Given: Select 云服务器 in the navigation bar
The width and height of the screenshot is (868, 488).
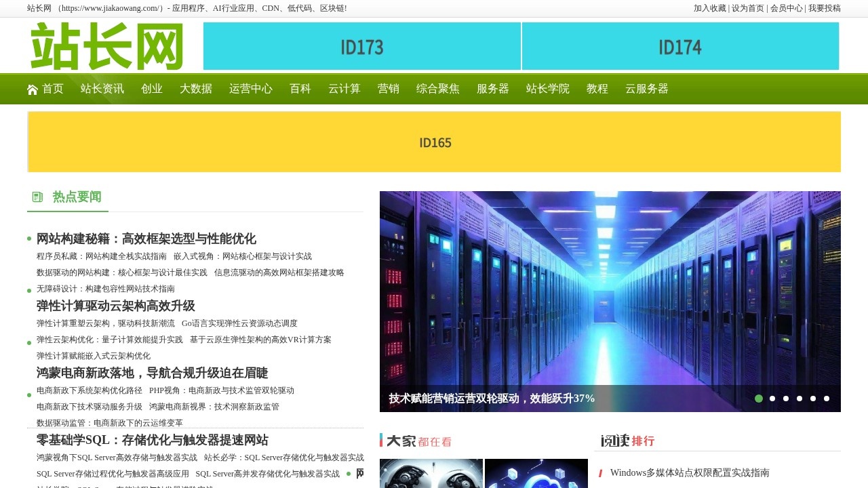Looking at the screenshot, I should pos(647,89).
